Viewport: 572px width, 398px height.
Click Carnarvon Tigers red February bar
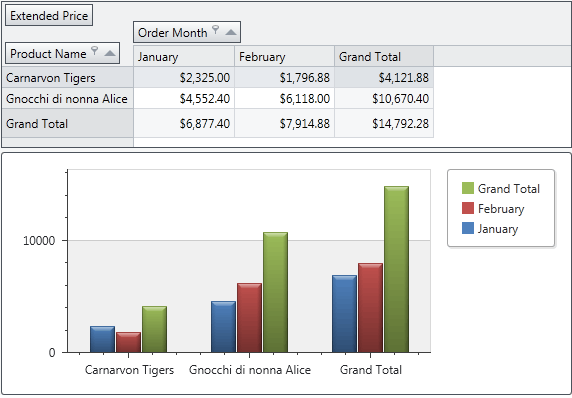[128, 342]
